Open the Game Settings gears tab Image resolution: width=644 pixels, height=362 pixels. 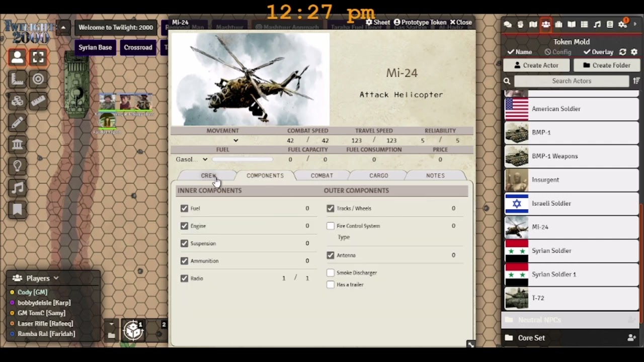click(x=623, y=24)
